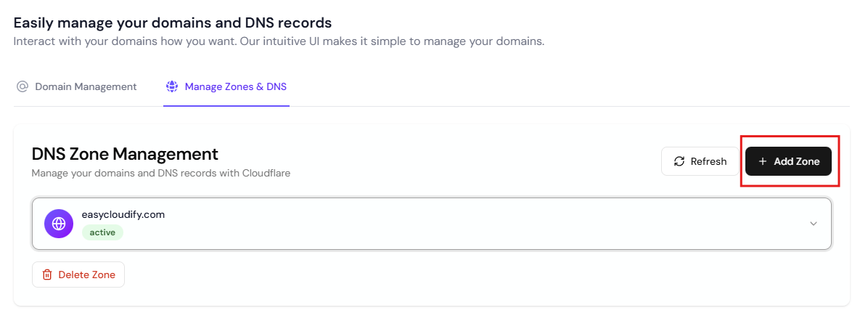868x313 pixels.
Task: Click the globe icon on Manage Zones tab
Action: pos(172,86)
